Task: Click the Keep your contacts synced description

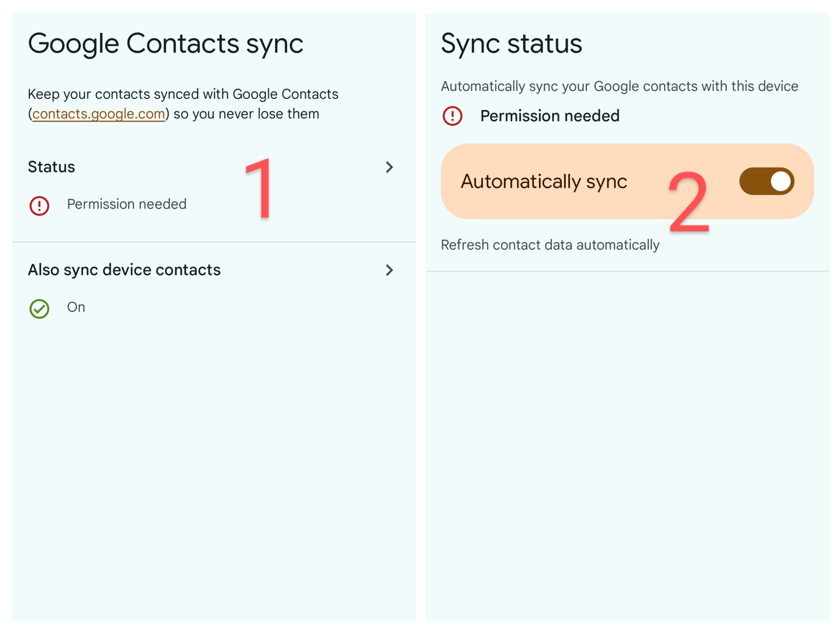Action: [183, 94]
